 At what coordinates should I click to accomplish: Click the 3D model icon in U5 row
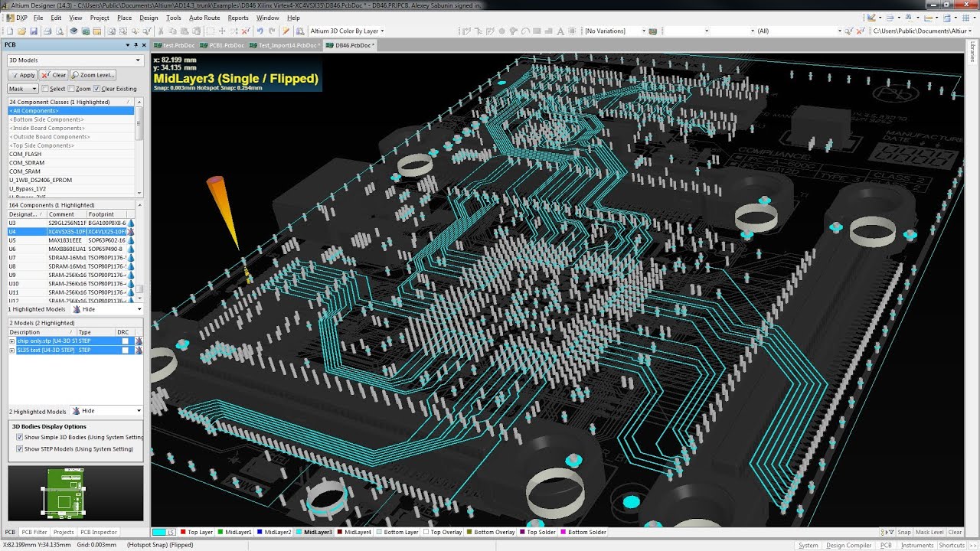tap(130, 240)
